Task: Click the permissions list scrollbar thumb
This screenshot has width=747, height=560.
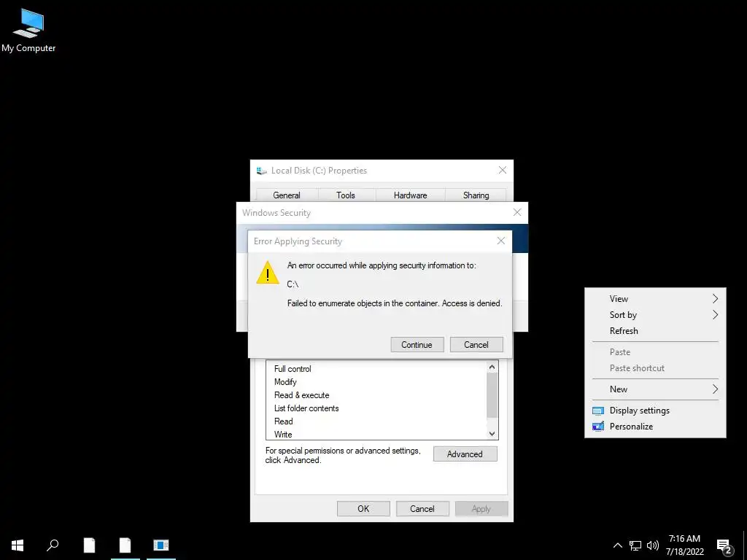Action: pos(492,394)
